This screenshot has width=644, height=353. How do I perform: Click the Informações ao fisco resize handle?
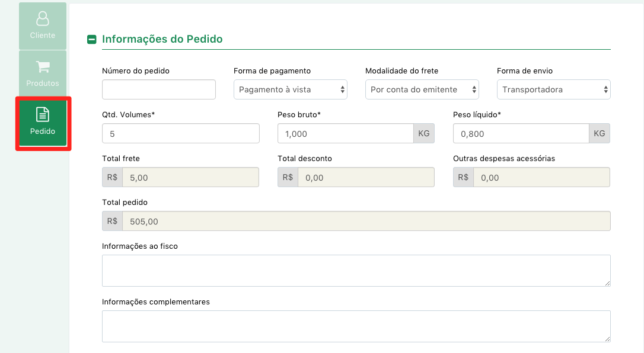(607, 283)
